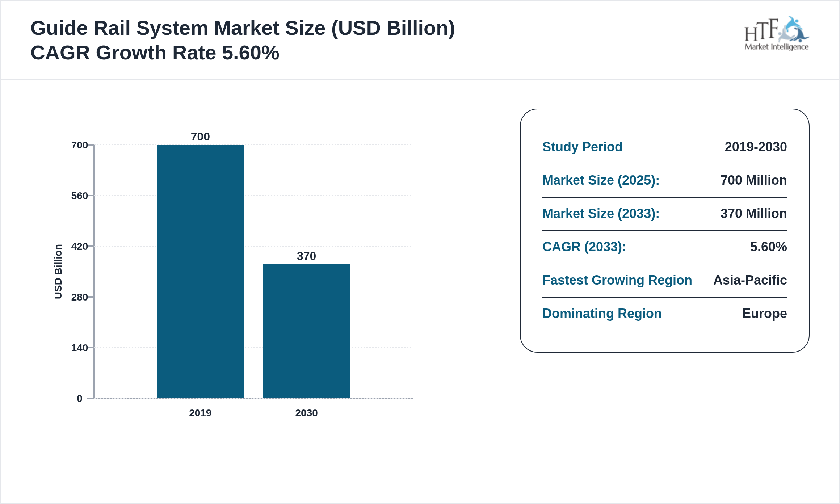The width and height of the screenshot is (840, 504).
Task: Click the 2030 bar in the chart
Action: 306,331
